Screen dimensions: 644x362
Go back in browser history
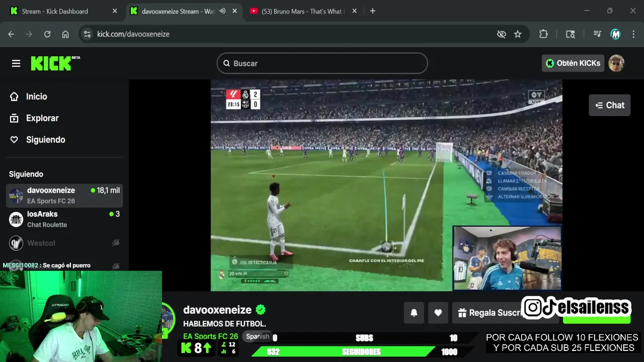[11, 34]
